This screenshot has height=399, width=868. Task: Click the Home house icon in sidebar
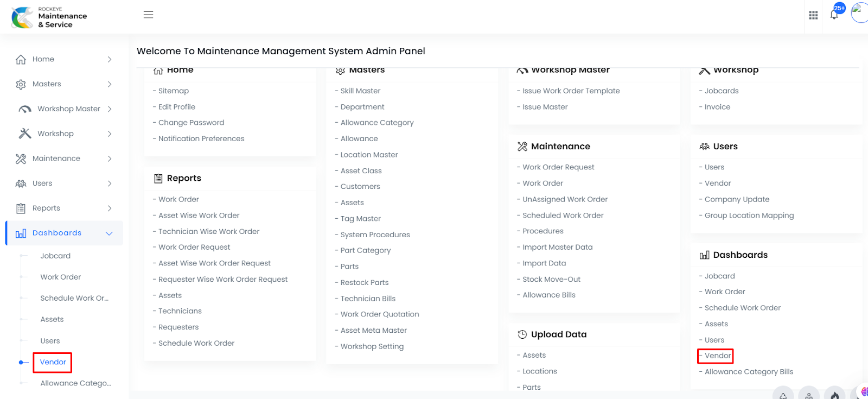coord(21,60)
